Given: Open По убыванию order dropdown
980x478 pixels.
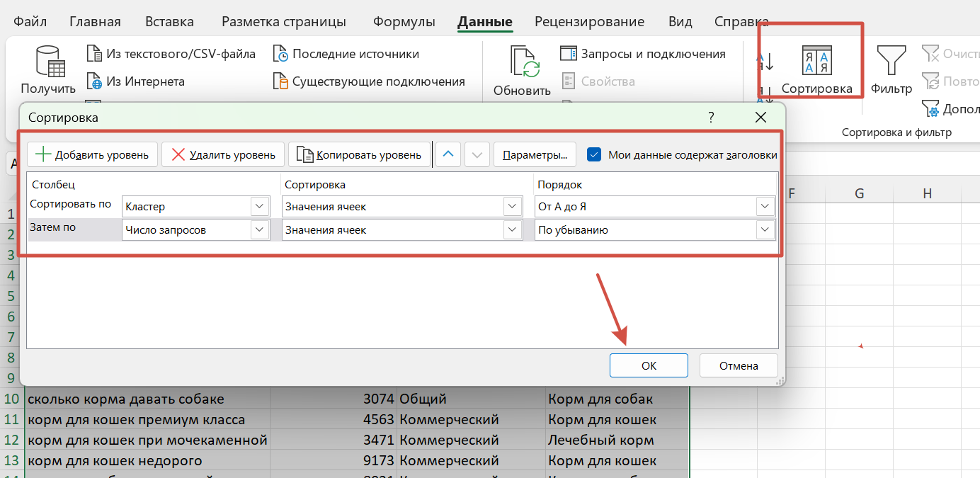Looking at the screenshot, I should coord(765,230).
